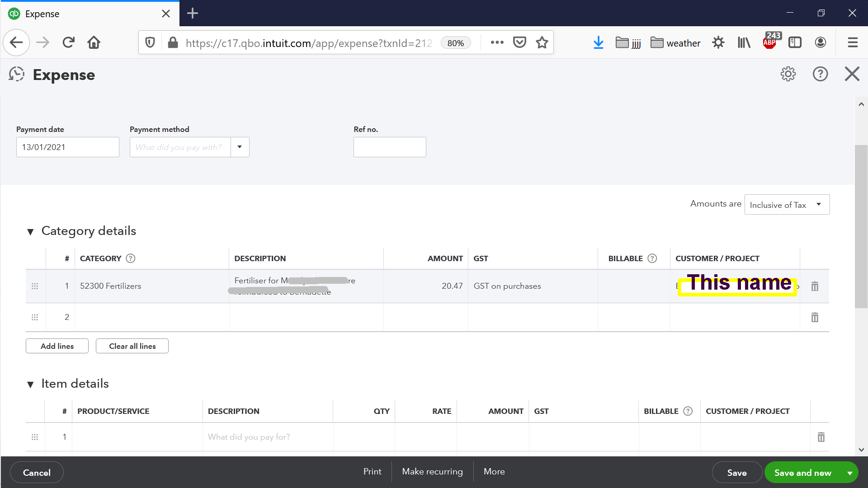
Task: Click the reload/refresh page icon
Action: pyautogui.click(x=67, y=43)
